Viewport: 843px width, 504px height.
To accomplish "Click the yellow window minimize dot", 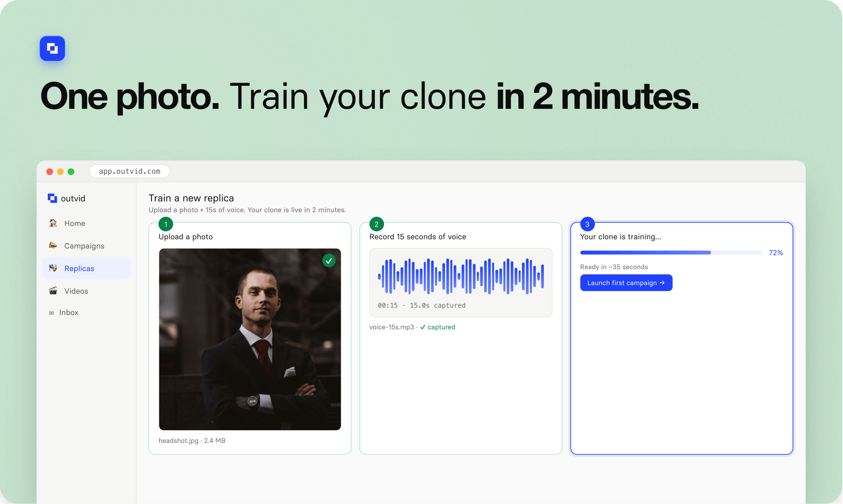I will (x=60, y=172).
